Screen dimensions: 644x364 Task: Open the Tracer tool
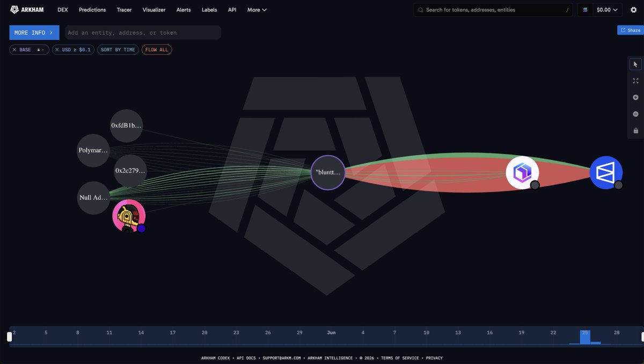(124, 10)
